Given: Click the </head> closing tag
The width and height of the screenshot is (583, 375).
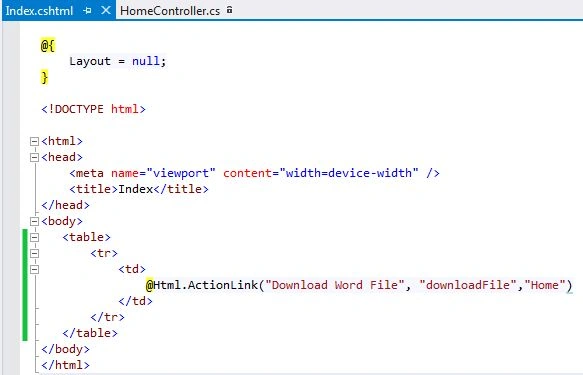Looking at the screenshot, I should [65, 205].
